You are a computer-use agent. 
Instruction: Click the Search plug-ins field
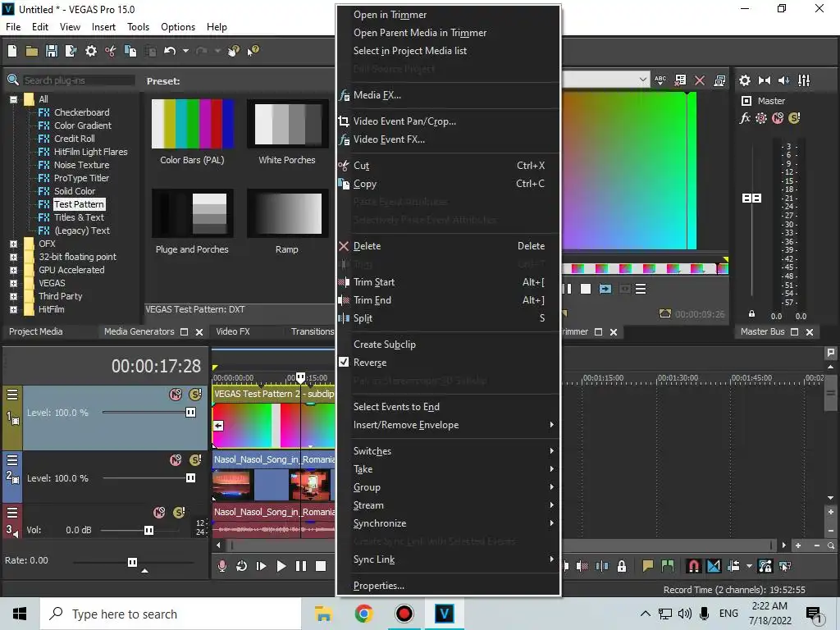click(x=79, y=80)
